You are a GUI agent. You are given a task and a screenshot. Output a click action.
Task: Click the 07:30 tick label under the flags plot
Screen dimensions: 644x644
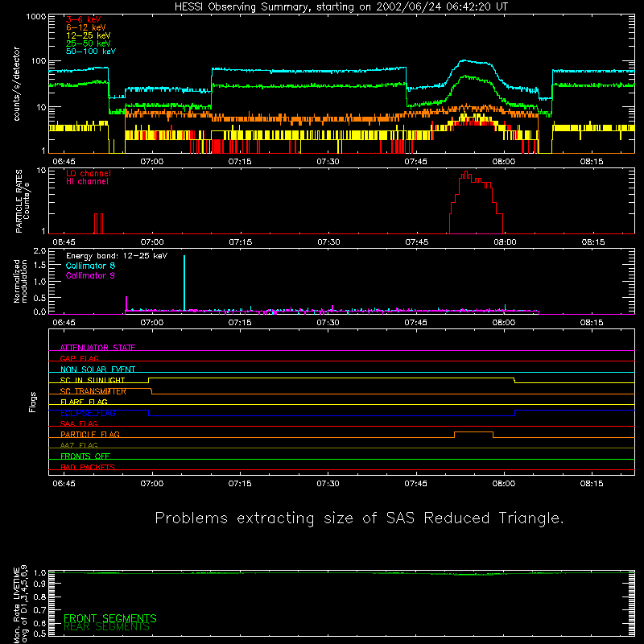tap(328, 484)
